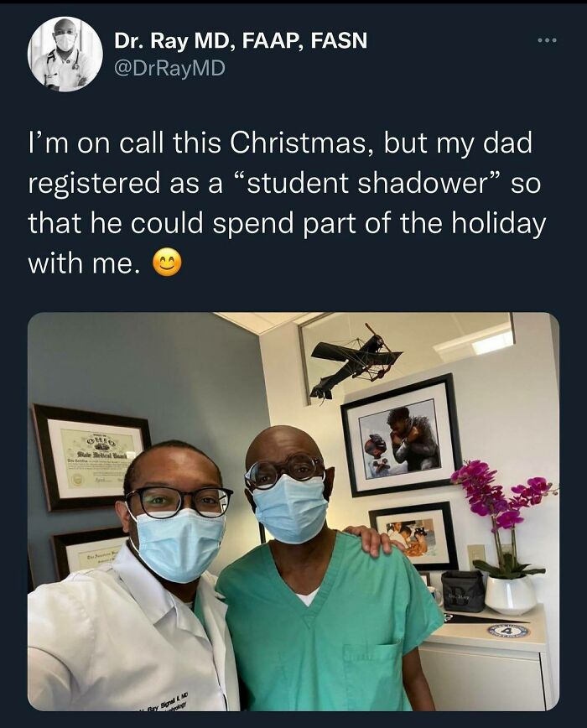The image size is (587, 728).
Task: Select the face mask shown in the avatar
Action: [x=65, y=42]
